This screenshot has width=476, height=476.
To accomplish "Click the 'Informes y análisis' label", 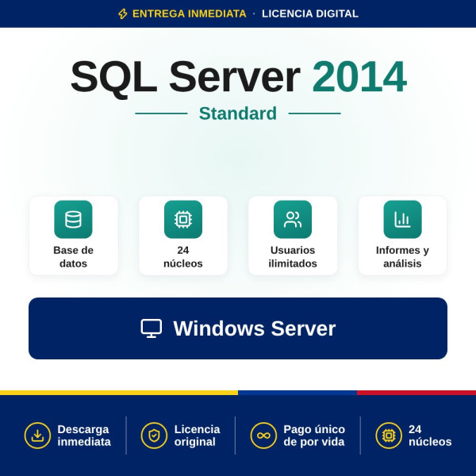I will point(402,257).
